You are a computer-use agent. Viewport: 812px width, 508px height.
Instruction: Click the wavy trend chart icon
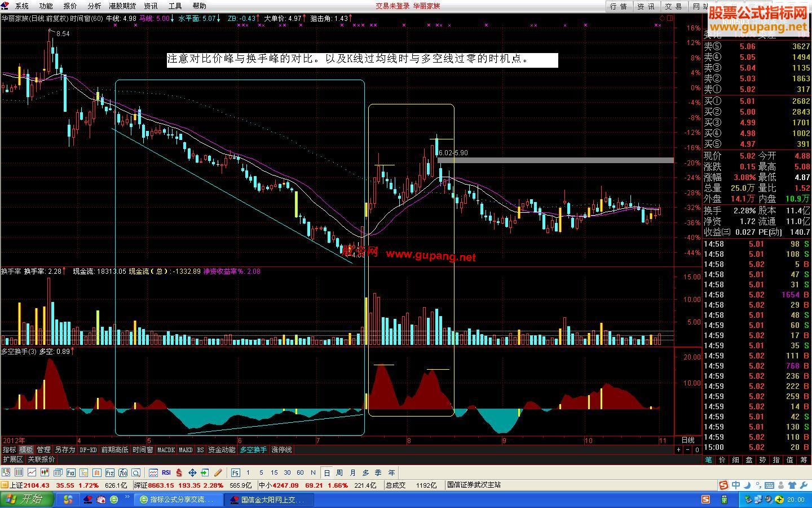(x=153, y=472)
